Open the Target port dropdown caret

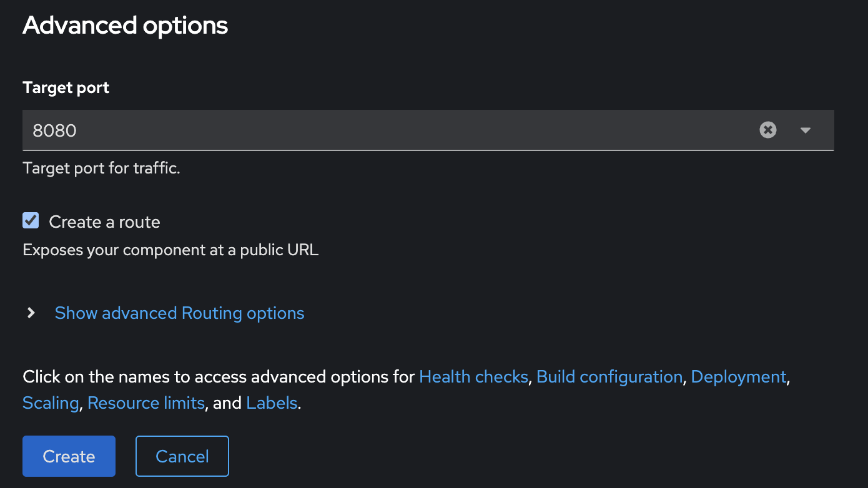[806, 130]
